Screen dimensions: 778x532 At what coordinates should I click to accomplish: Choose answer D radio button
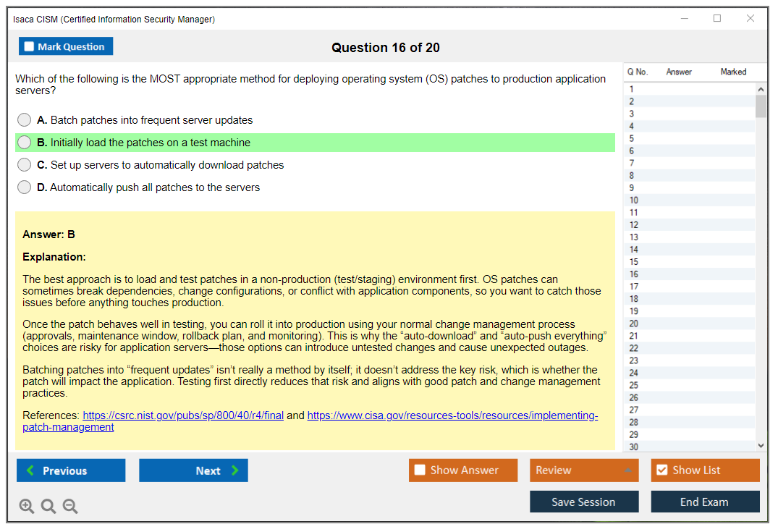tap(24, 187)
